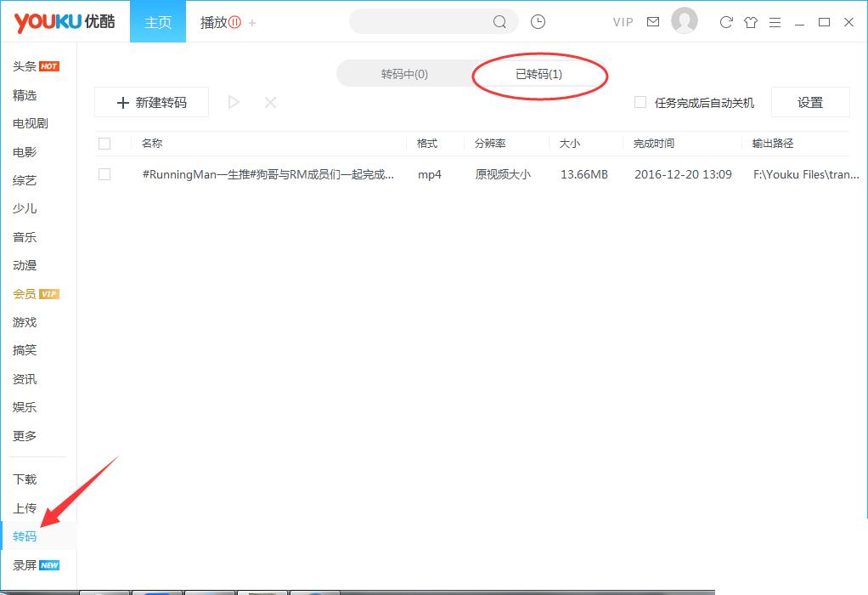Click the YOUKU logo
Viewport: 868px width, 595px height.
point(65,22)
